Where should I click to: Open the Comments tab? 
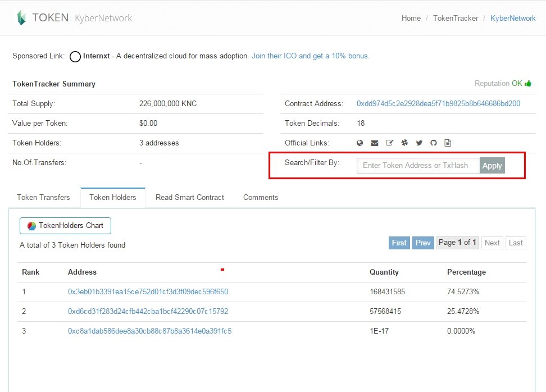pos(261,197)
